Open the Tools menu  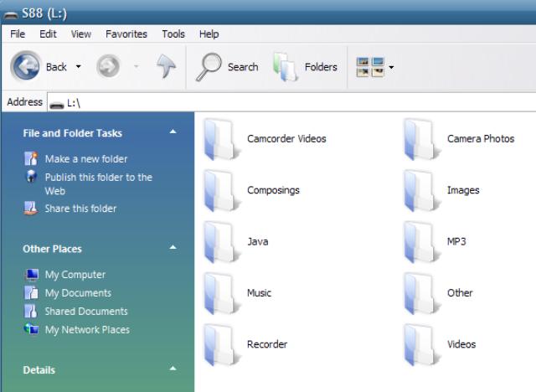173,34
